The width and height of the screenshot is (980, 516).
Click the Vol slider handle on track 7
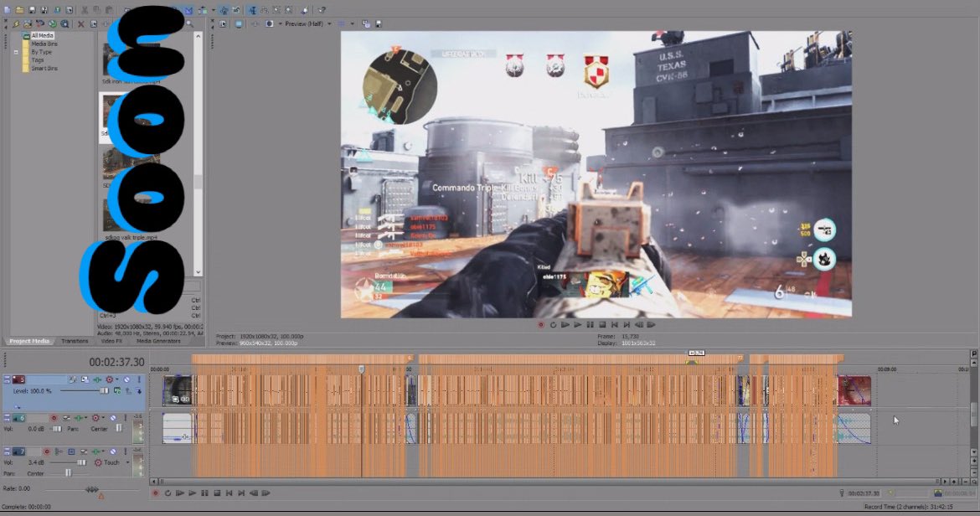[x=81, y=463]
